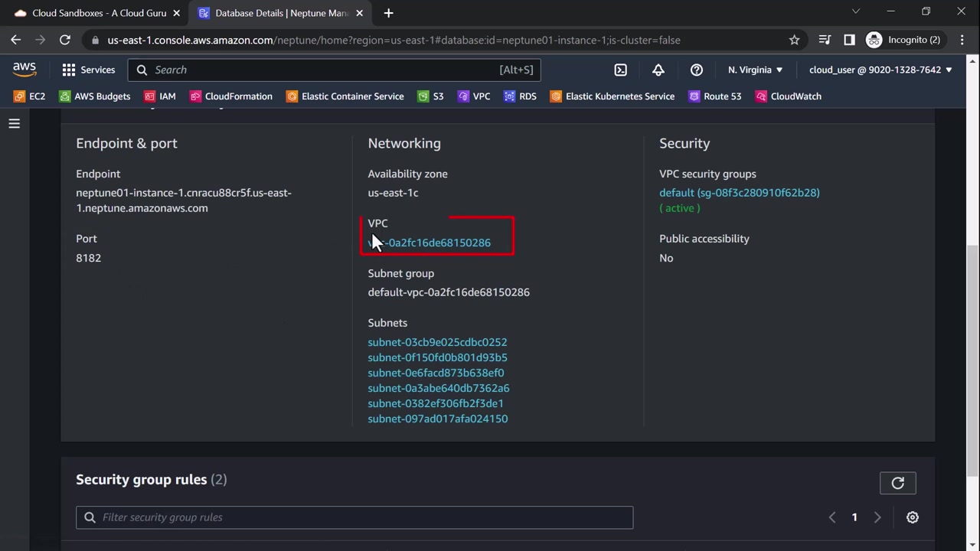
Task: Expand the side navigation hamburger menu
Action: (15, 123)
